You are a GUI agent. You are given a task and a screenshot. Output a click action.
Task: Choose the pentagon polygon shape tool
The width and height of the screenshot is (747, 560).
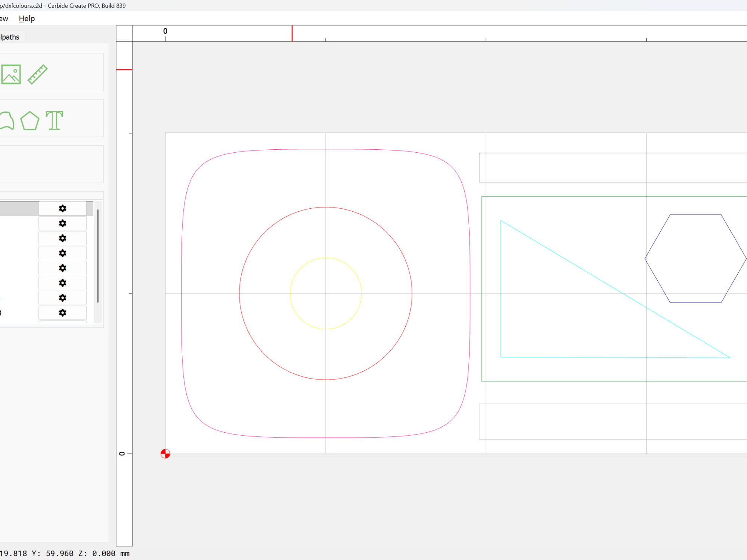point(30,121)
